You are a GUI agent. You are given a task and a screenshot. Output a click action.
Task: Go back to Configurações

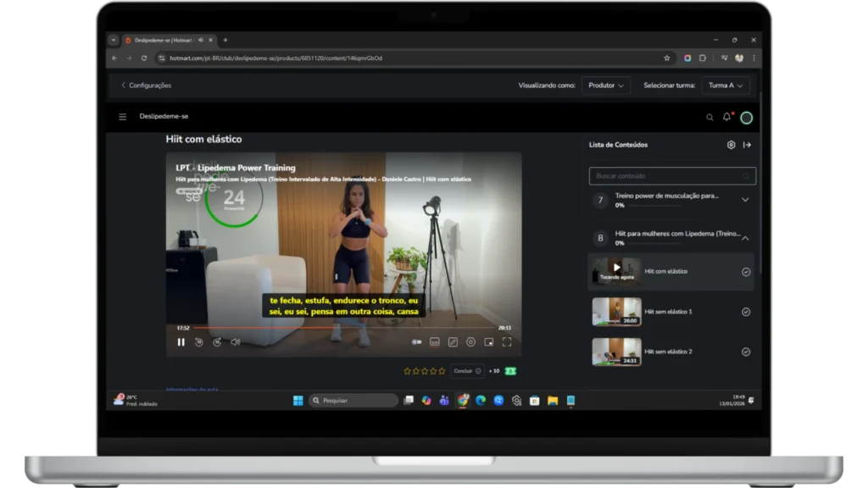pos(146,86)
